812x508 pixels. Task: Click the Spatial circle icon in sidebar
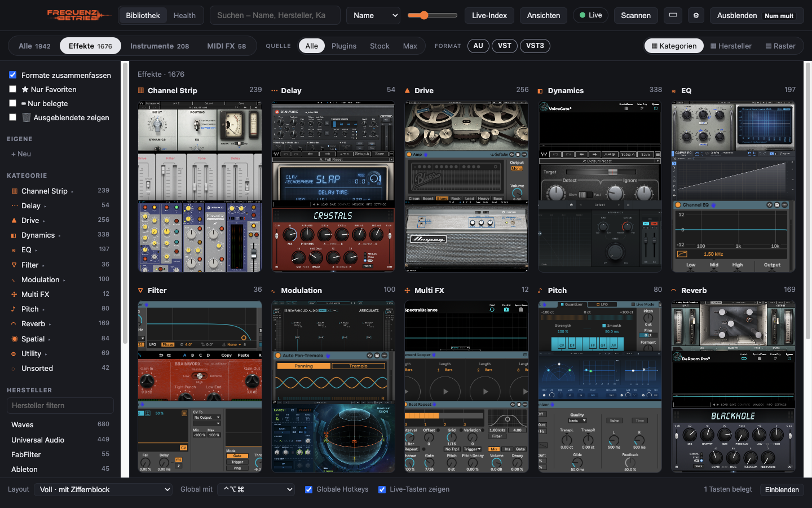click(x=14, y=339)
